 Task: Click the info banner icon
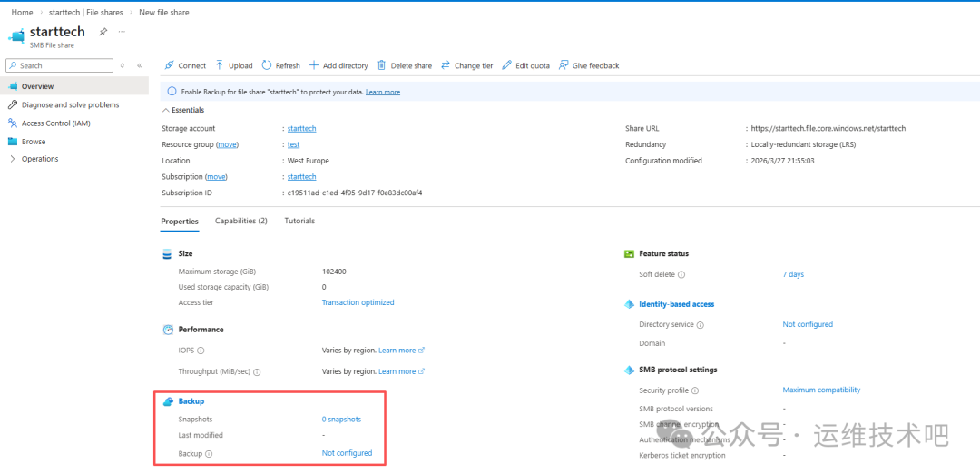[x=171, y=92]
